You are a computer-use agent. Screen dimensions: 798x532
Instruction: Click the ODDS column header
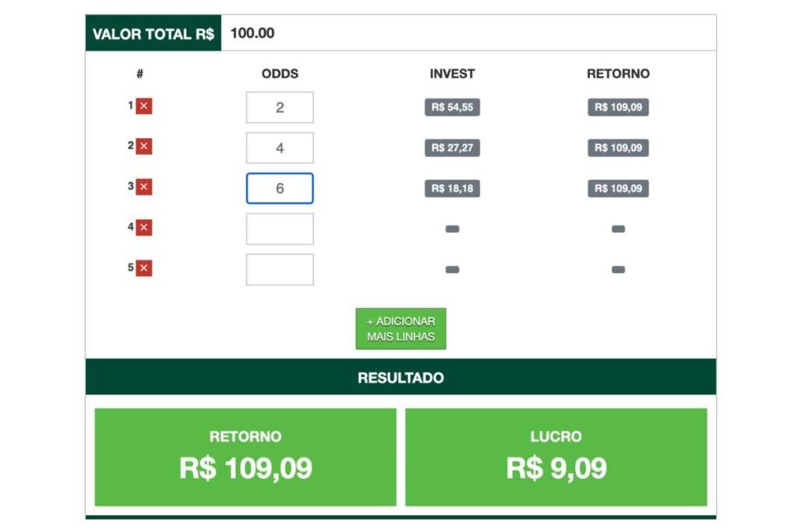[x=280, y=74]
